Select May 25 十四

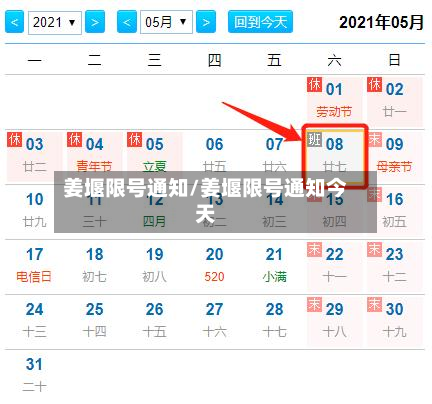[x=95, y=321]
